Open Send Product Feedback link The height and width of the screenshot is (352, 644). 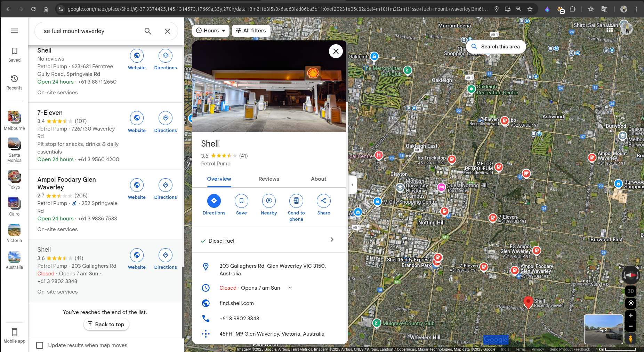tap(570, 349)
